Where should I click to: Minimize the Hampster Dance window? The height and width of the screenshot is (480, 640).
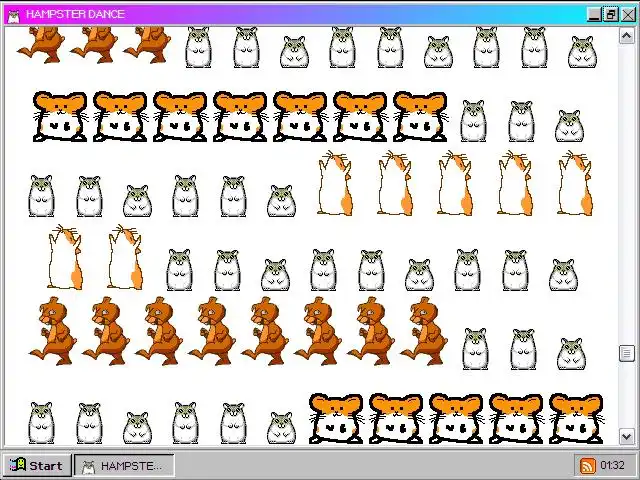pyautogui.click(x=594, y=15)
